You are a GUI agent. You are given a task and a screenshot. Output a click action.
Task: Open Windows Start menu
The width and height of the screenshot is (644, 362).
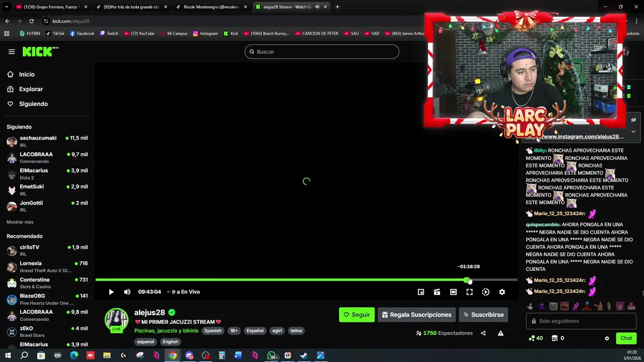8,355
